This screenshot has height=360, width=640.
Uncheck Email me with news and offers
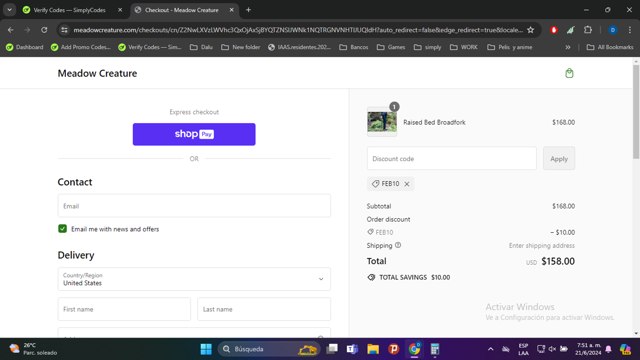point(62,229)
